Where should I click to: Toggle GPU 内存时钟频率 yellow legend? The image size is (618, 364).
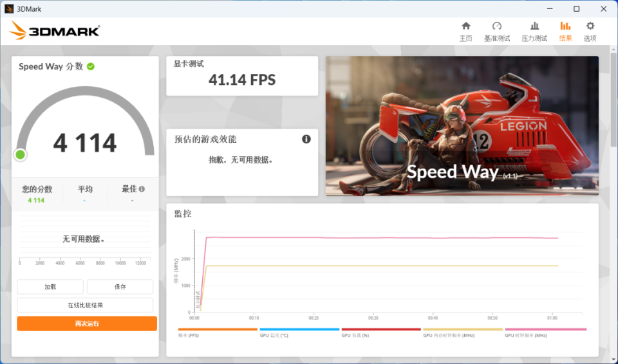pos(463,333)
